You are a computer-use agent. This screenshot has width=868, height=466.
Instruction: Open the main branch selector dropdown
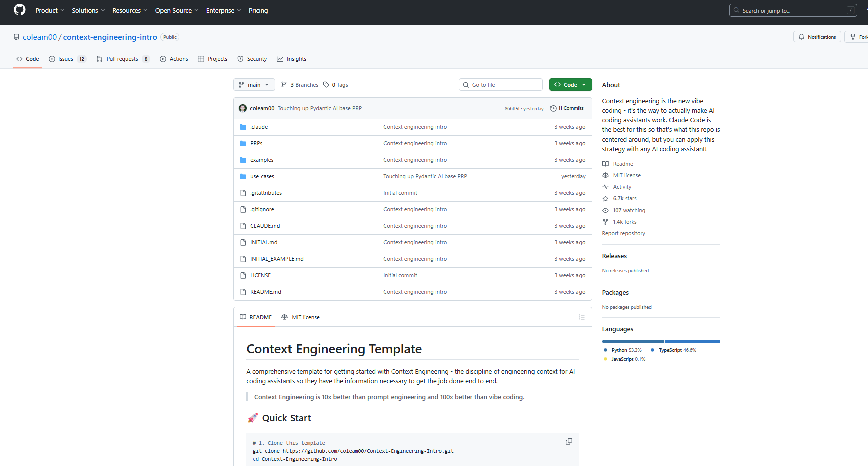pos(254,85)
